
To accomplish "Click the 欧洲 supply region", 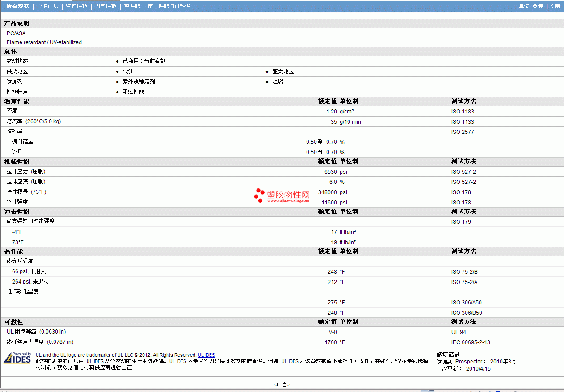I will [128, 71].
